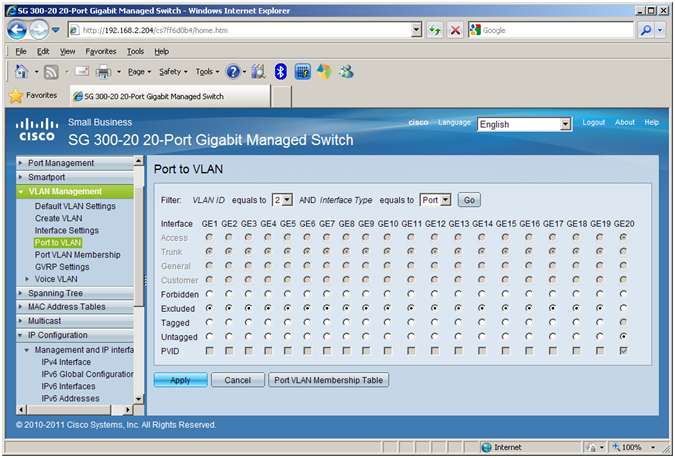
Task: Select Excluded radio for GE5
Action: [x=288, y=308]
